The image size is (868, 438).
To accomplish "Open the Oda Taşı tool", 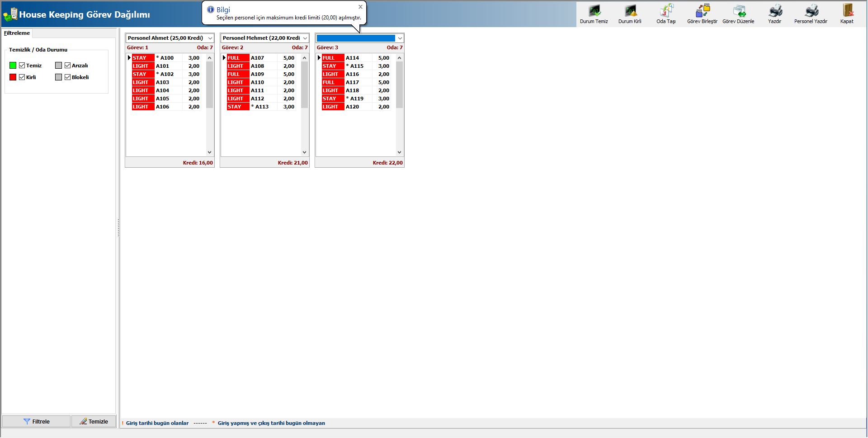I will [x=666, y=11].
